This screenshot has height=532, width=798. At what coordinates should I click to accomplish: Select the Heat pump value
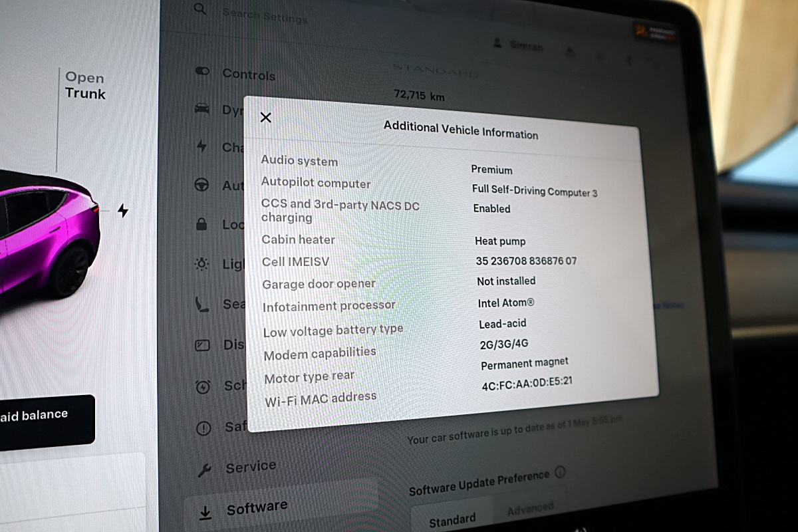(500, 241)
